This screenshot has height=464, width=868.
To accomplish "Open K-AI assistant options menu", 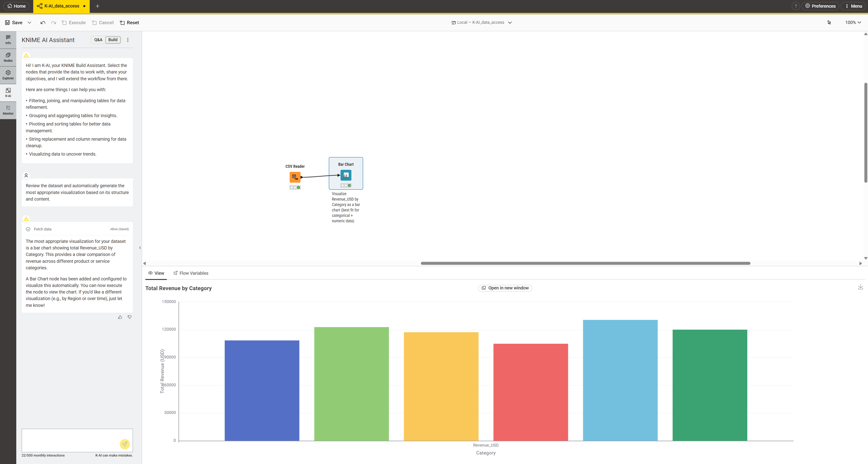I will click(x=128, y=40).
